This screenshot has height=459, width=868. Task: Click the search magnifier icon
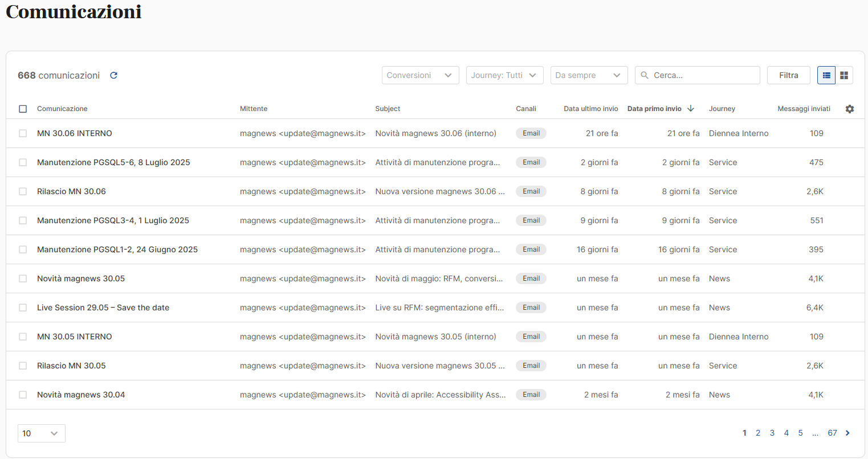pos(645,75)
